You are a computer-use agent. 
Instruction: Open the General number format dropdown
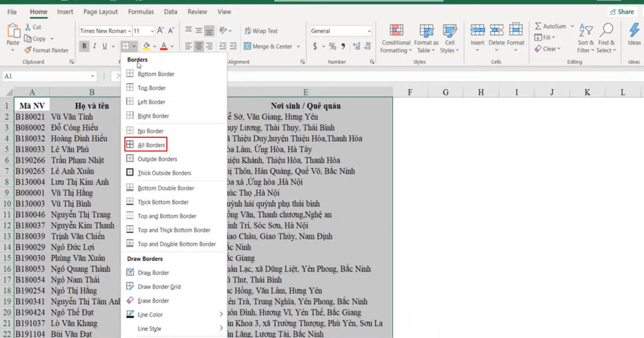(x=369, y=31)
